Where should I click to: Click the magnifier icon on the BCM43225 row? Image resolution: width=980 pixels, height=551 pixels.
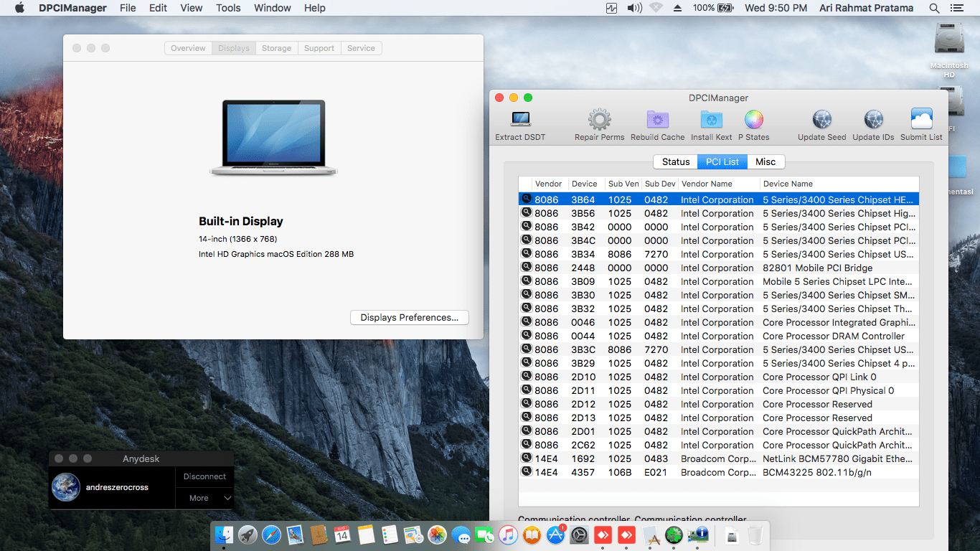click(526, 472)
